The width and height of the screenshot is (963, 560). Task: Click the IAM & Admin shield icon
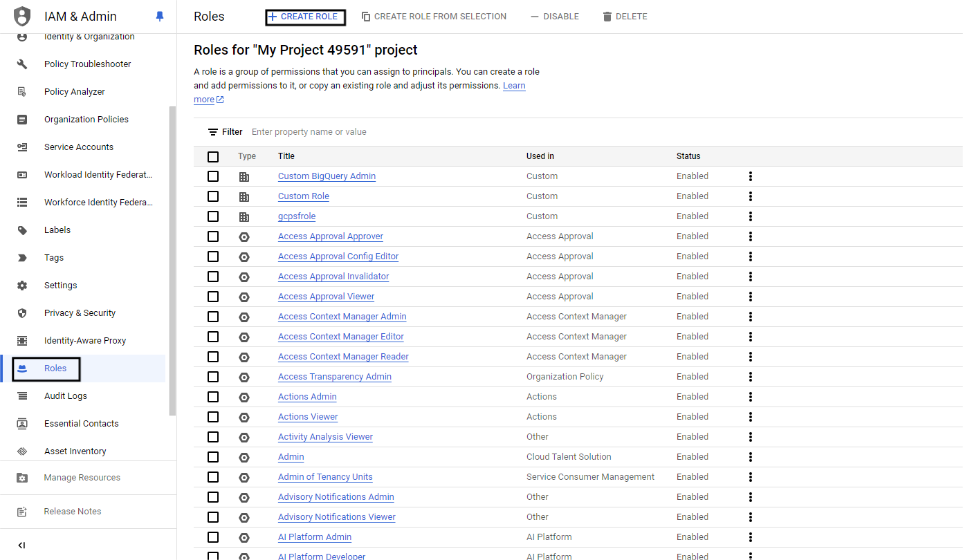[23, 16]
